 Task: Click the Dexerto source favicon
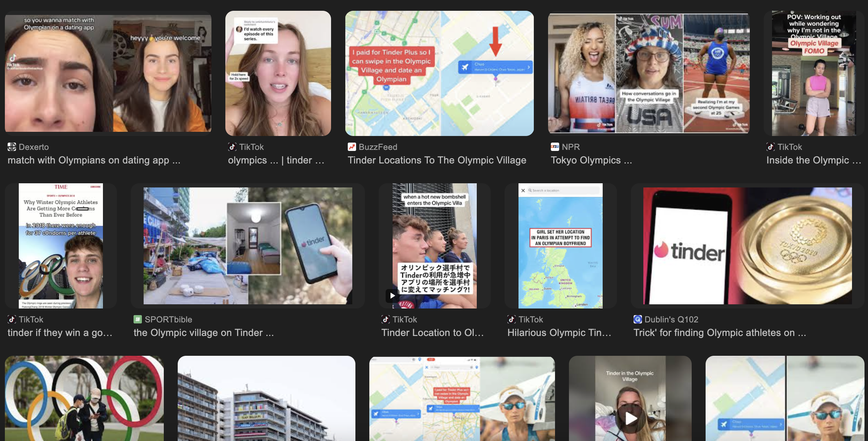coord(12,147)
